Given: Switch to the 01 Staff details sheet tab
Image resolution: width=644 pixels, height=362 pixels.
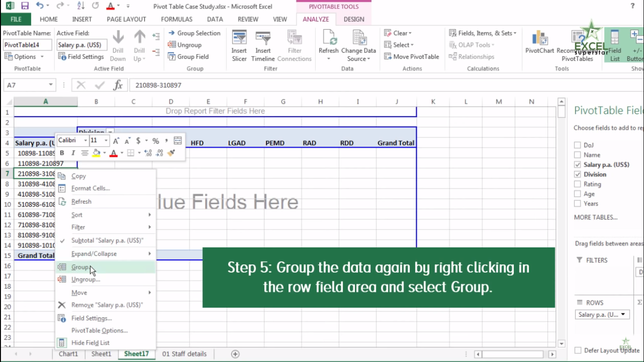Looking at the screenshot, I should pyautogui.click(x=184, y=354).
